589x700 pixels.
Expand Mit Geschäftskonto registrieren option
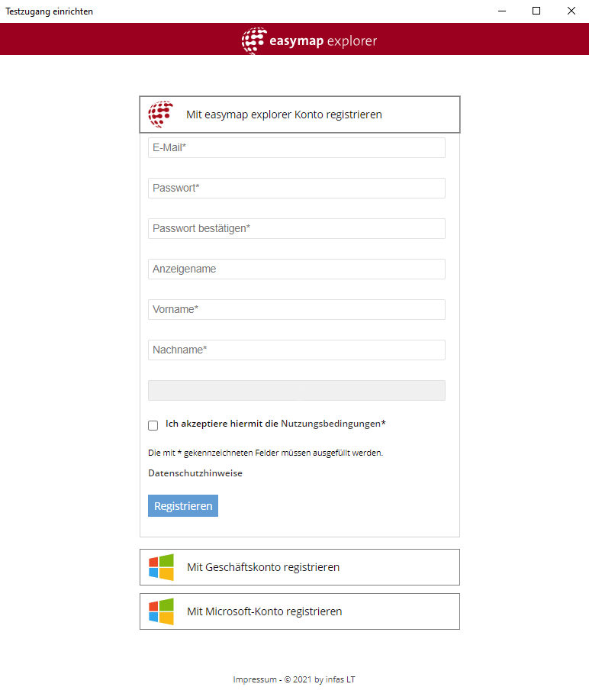pyautogui.click(x=299, y=567)
